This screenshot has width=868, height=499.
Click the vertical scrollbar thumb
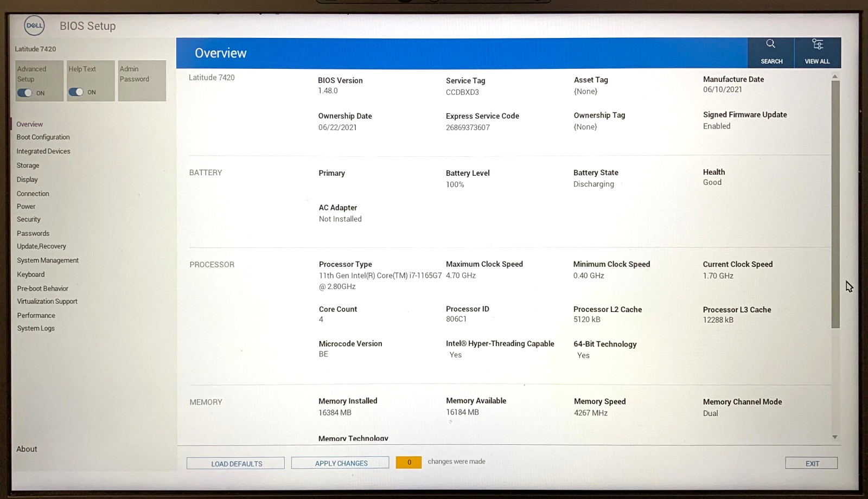pos(835,204)
